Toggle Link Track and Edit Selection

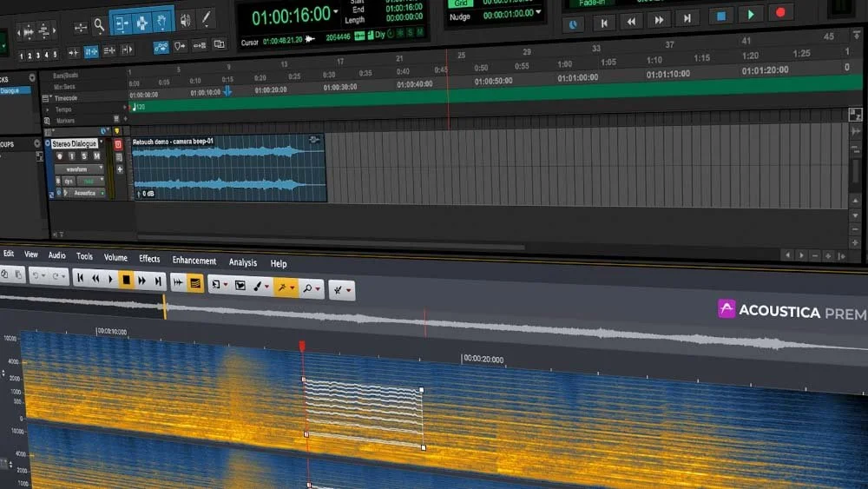click(109, 51)
